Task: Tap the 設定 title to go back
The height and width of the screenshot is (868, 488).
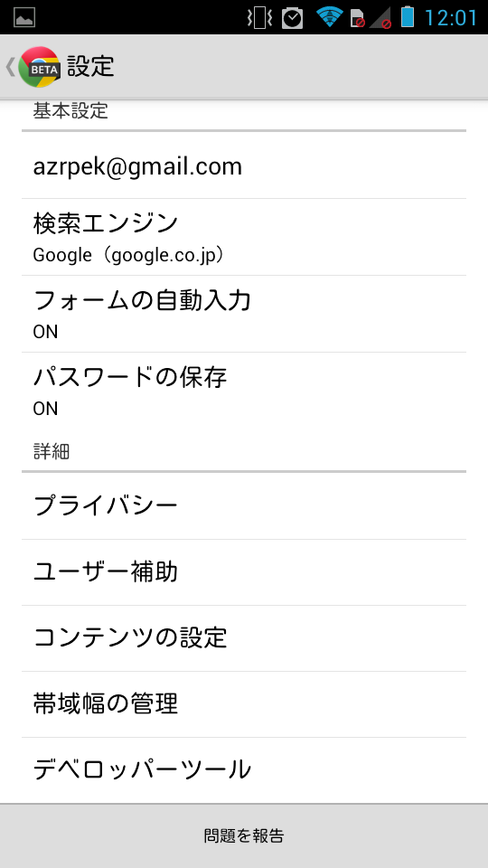Action: click(x=90, y=66)
